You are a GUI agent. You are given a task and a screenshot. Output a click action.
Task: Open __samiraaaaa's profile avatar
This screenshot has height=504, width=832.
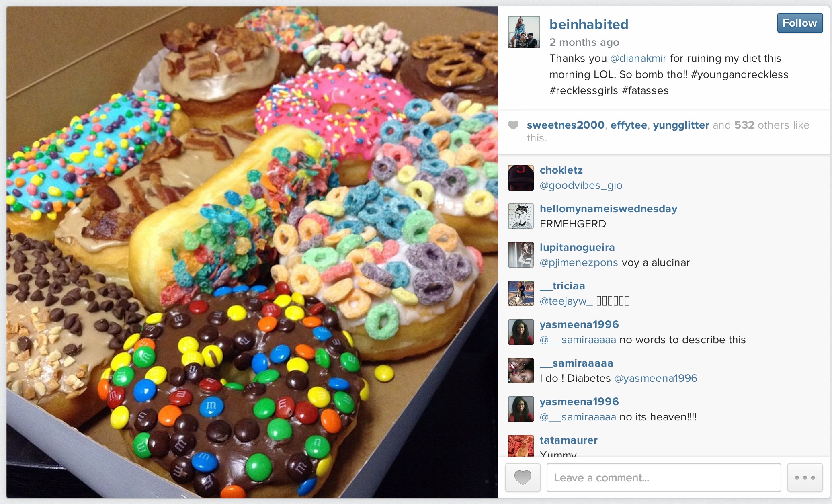click(x=521, y=371)
